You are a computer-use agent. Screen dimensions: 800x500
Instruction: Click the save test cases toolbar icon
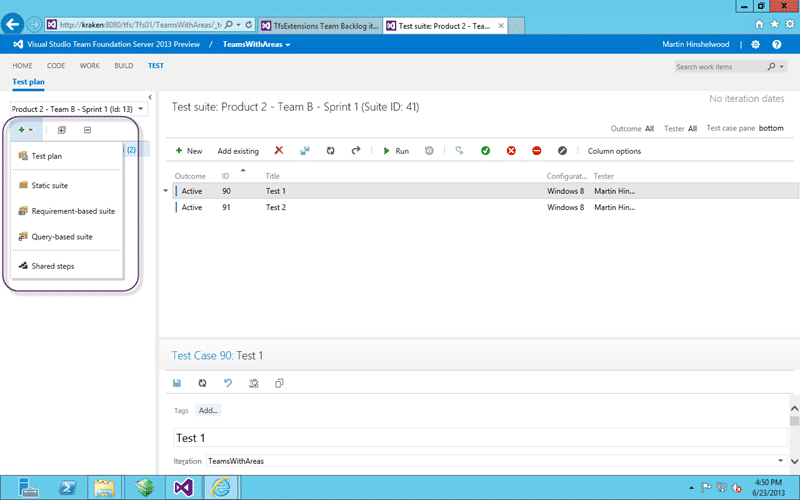pyautogui.click(x=305, y=151)
